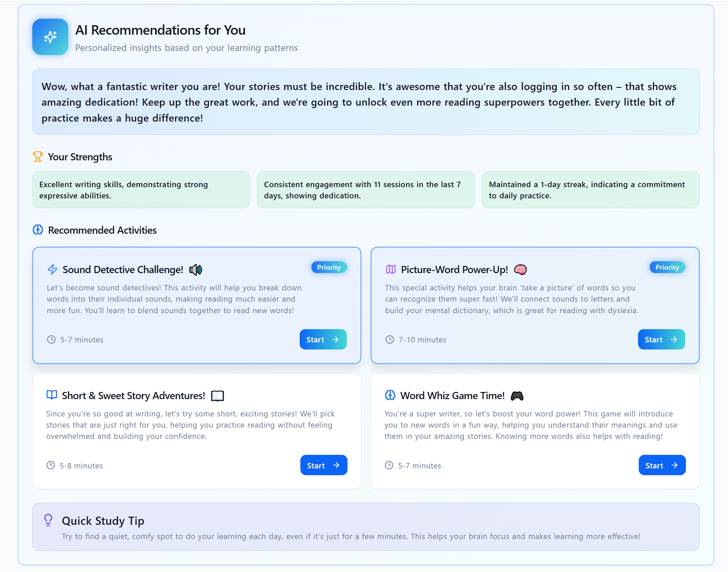Click the speaker emoji after Sound Detective Challenge
Viewport: 728px width, 572px height.
195,270
